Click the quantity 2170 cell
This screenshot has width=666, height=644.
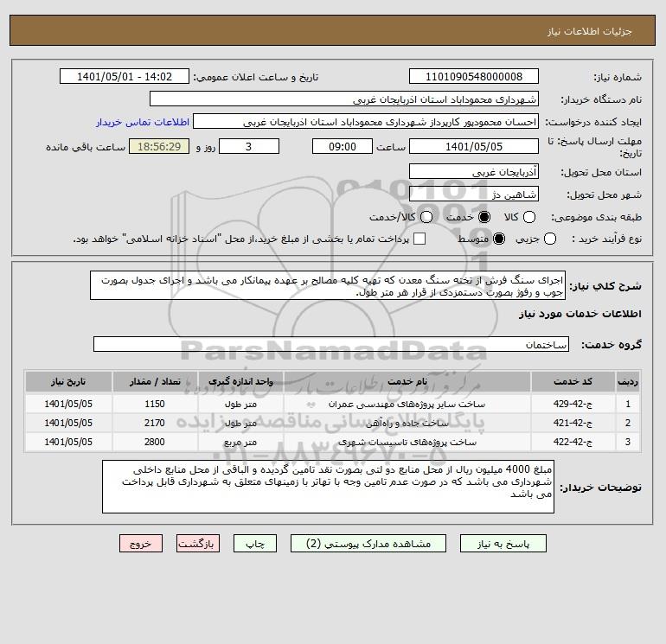tap(155, 423)
